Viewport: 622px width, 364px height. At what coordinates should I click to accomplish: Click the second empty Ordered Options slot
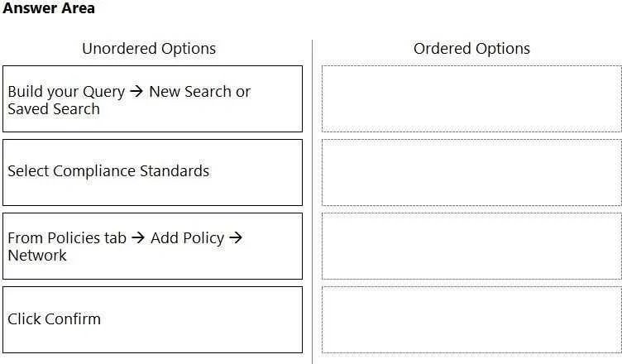471,172
